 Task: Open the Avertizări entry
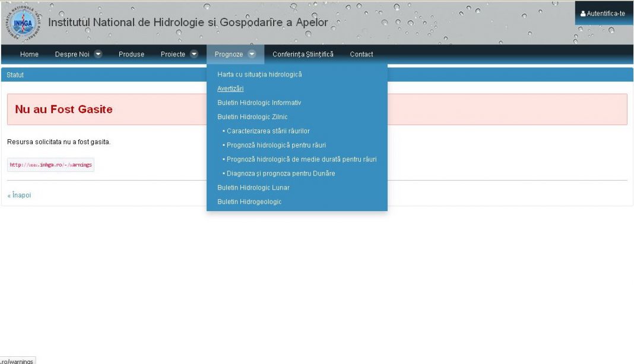(x=230, y=88)
